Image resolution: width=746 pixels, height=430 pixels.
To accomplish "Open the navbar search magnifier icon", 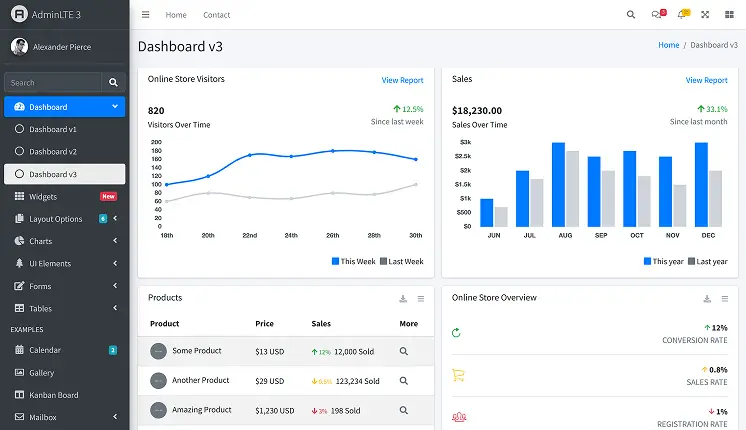I will [631, 15].
